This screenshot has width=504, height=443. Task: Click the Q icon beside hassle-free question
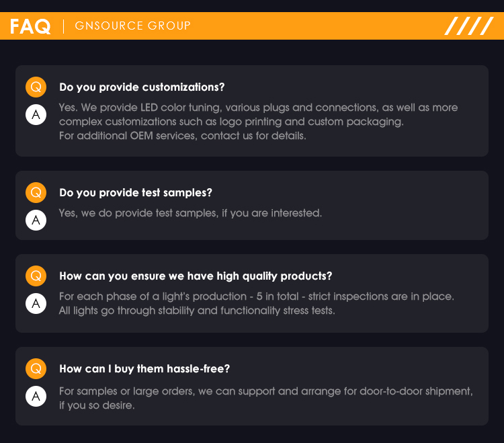(x=36, y=369)
